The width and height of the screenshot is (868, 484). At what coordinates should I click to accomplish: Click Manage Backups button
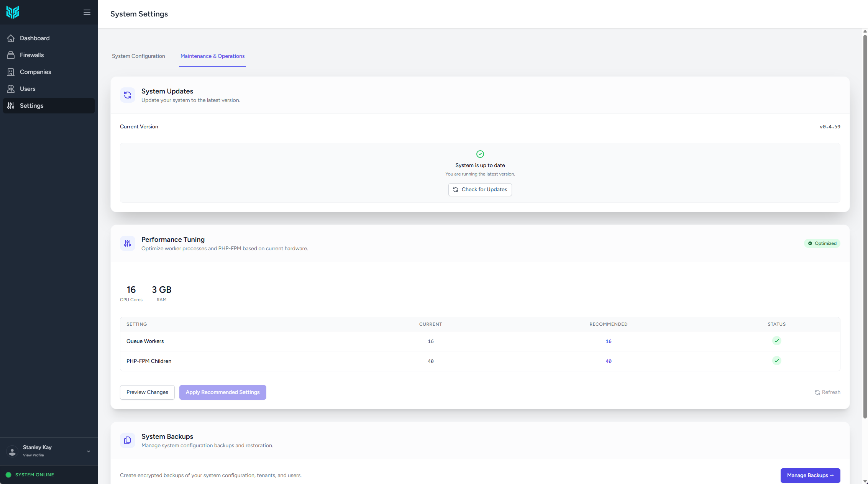coord(810,476)
